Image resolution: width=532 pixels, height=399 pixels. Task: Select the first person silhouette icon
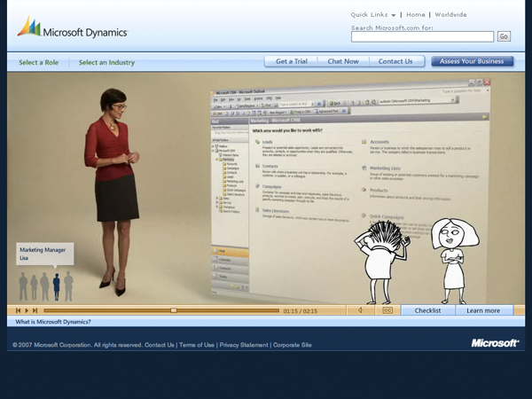[23, 286]
